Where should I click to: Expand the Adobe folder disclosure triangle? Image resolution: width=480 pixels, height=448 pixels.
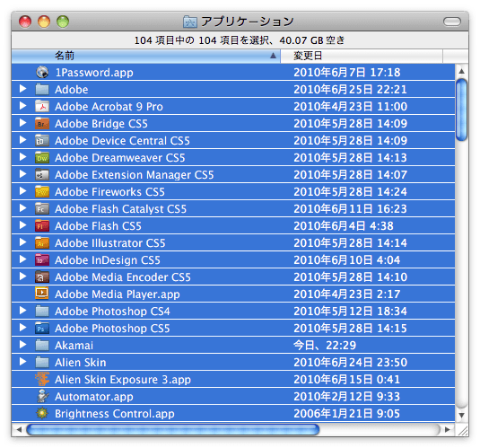22,89
